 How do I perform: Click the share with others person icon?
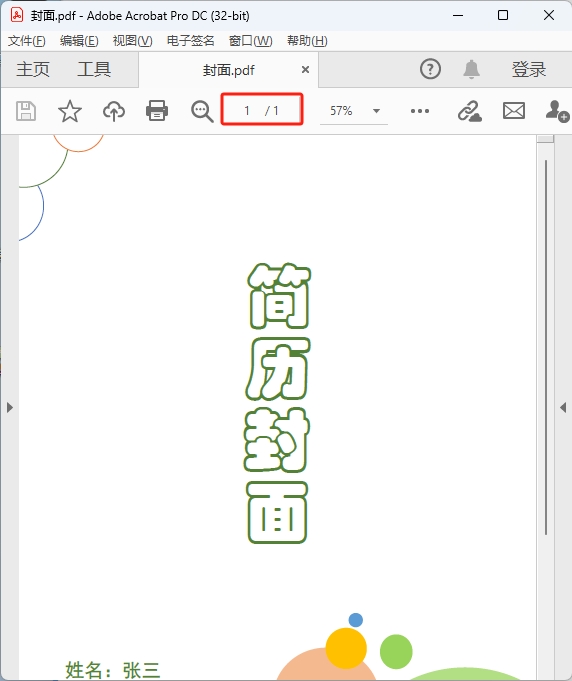pos(557,111)
